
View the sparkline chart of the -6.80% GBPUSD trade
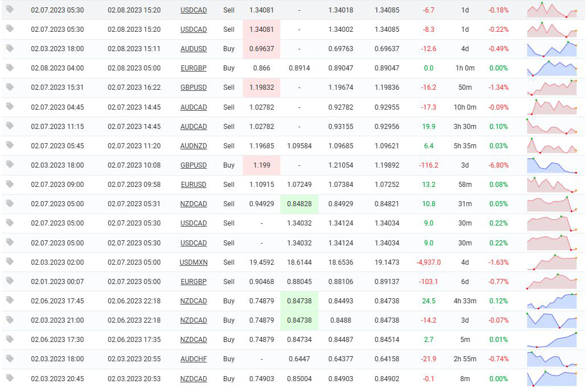552,165
